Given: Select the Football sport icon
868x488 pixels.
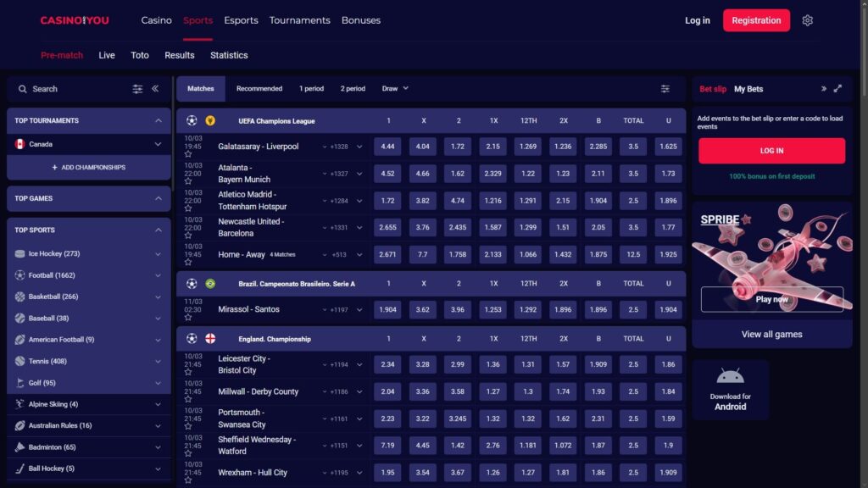Looking at the screenshot, I should point(21,274).
